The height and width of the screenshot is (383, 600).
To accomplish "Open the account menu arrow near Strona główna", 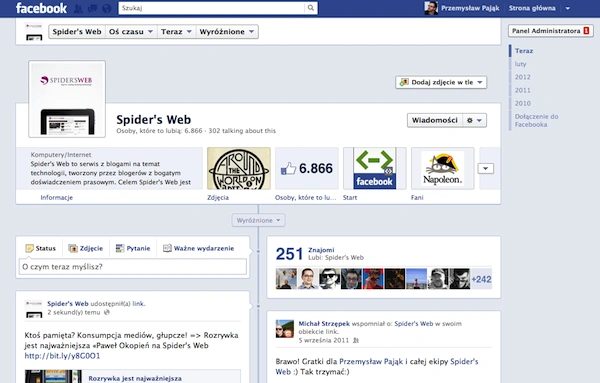I will coord(568,8).
